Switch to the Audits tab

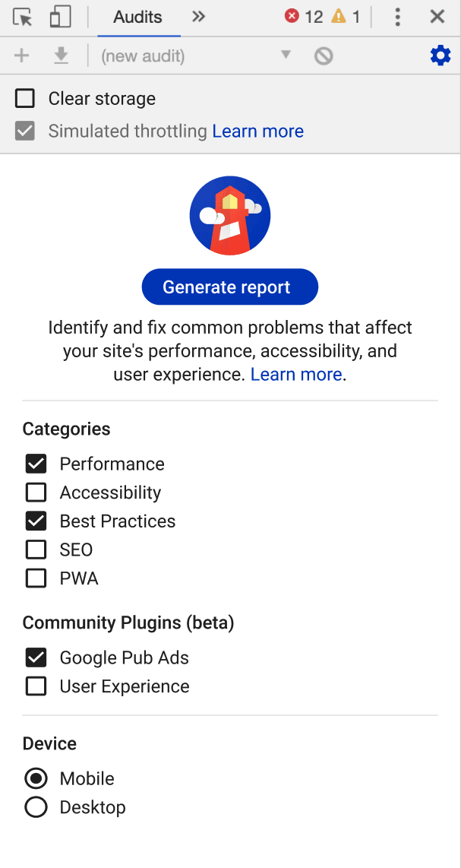138,16
